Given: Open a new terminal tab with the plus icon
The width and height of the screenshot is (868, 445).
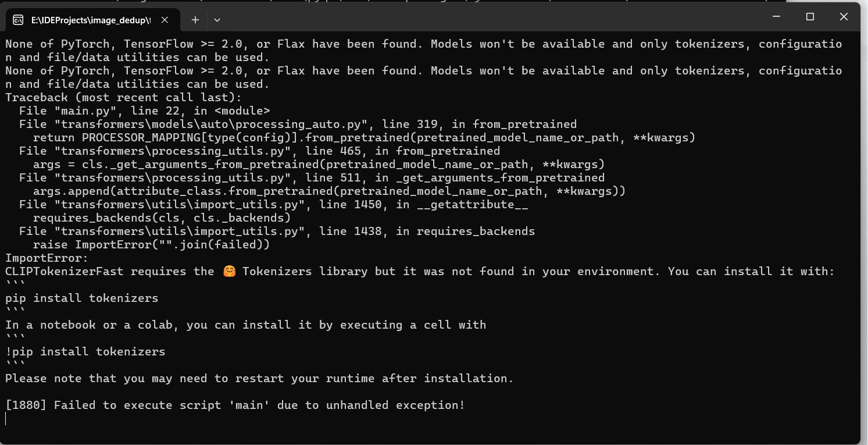Looking at the screenshot, I should pos(195,19).
